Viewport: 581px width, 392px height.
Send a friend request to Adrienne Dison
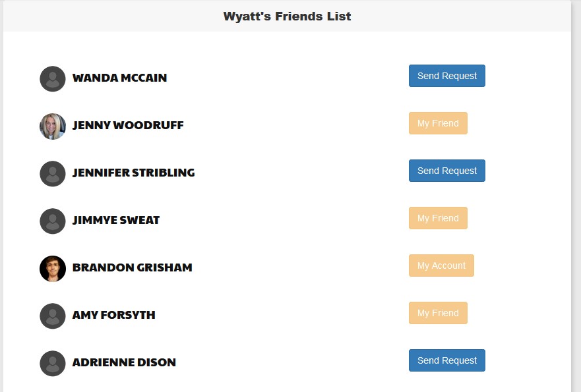(x=447, y=360)
